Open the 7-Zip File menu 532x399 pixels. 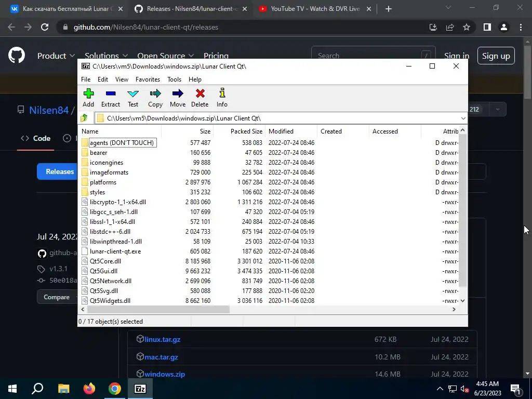[x=86, y=79]
